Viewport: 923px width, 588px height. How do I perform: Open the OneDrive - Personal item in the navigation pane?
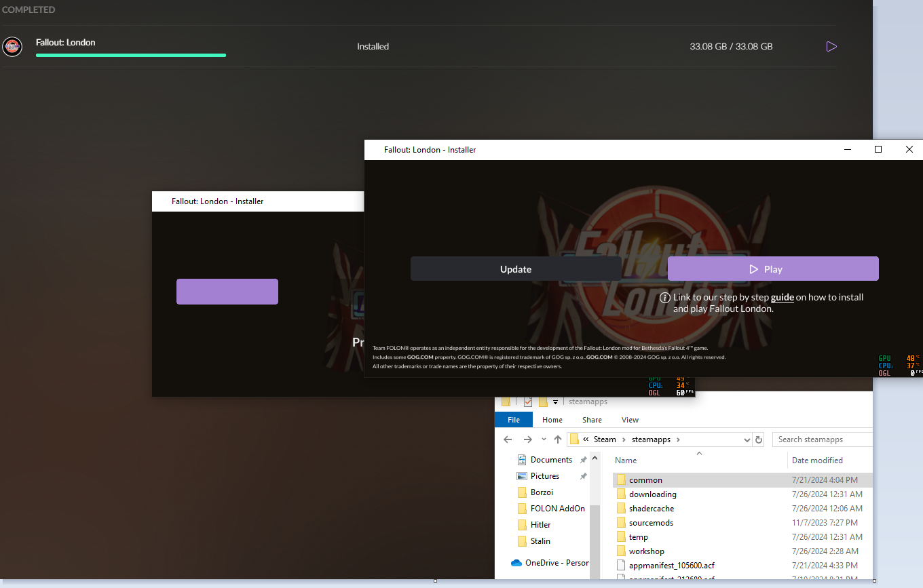click(557, 563)
